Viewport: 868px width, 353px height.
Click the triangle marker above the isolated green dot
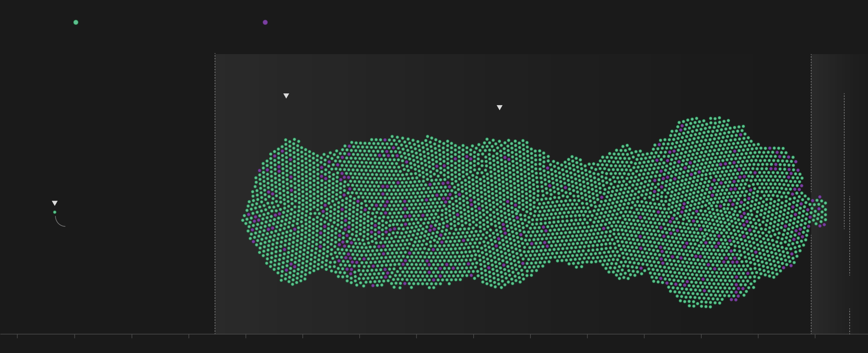(x=55, y=203)
